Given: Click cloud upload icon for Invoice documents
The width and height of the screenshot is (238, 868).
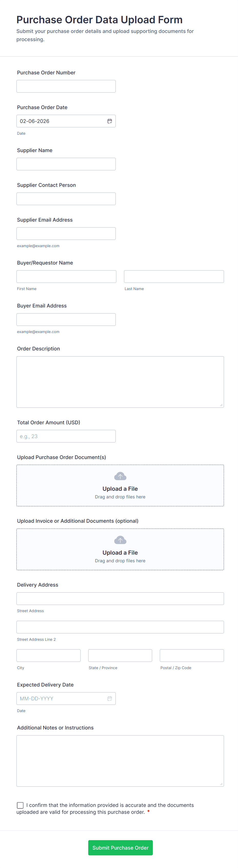Looking at the screenshot, I should pyautogui.click(x=120, y=540).
